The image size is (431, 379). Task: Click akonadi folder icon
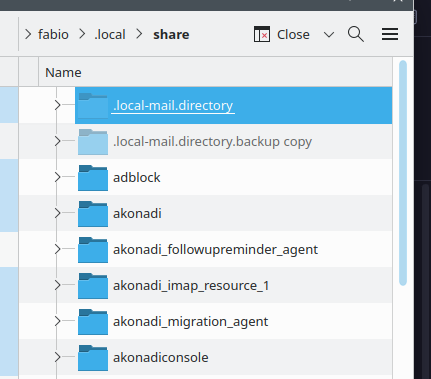click(93, 214)
